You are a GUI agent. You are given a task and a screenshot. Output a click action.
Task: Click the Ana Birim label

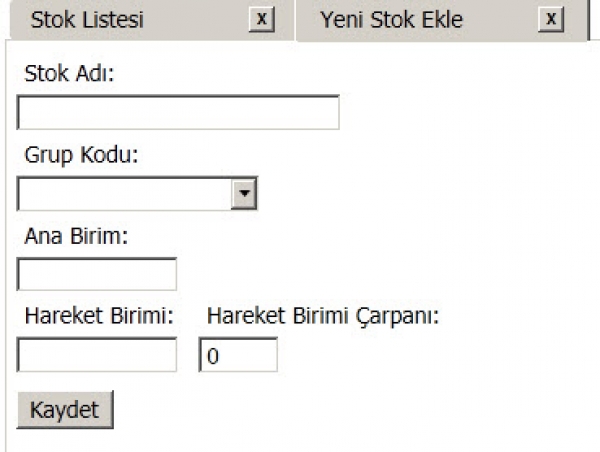76,236
